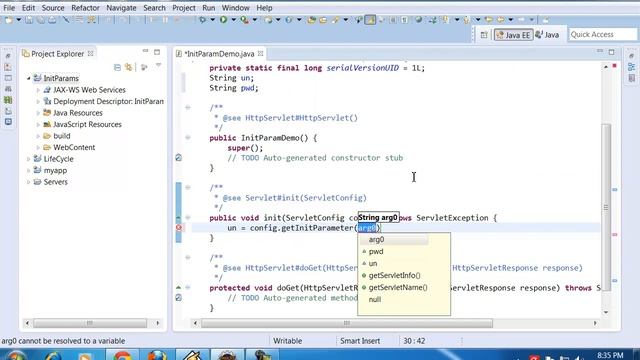Open the File menu
The image size is (640, 360).
[9, 8]
